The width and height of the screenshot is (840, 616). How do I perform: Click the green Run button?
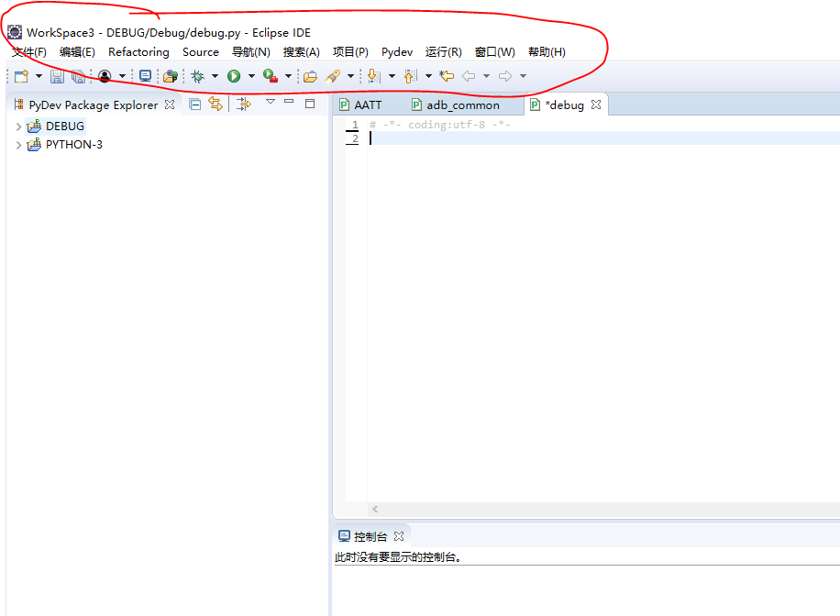pos(234,76)
